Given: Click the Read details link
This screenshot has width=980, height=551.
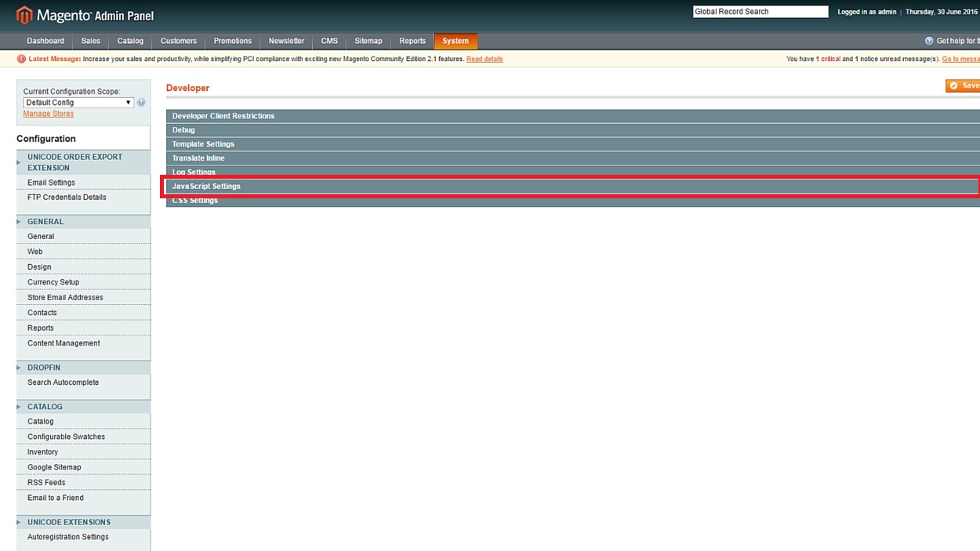Looking at the screenshot, I should coord(485,59).
